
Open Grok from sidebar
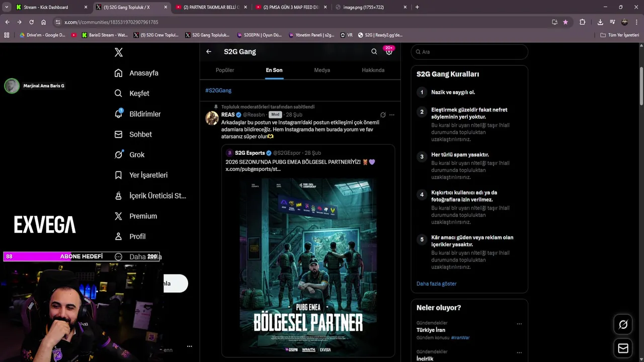click(129, 155)
